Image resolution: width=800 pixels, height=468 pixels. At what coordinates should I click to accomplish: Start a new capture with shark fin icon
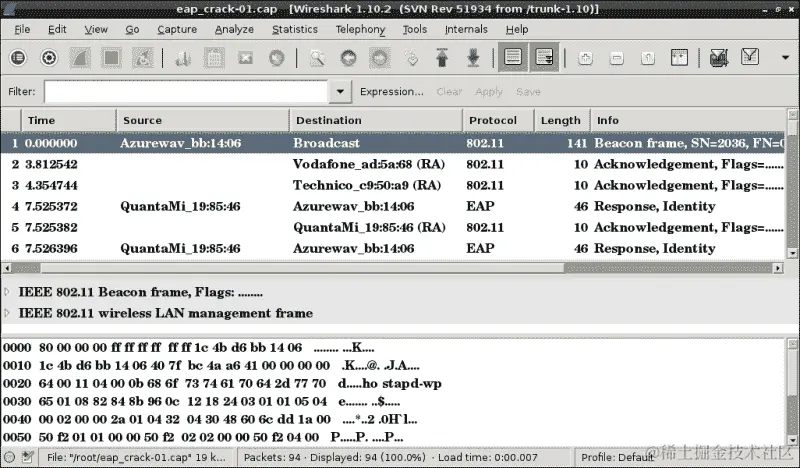pos(80,58)
